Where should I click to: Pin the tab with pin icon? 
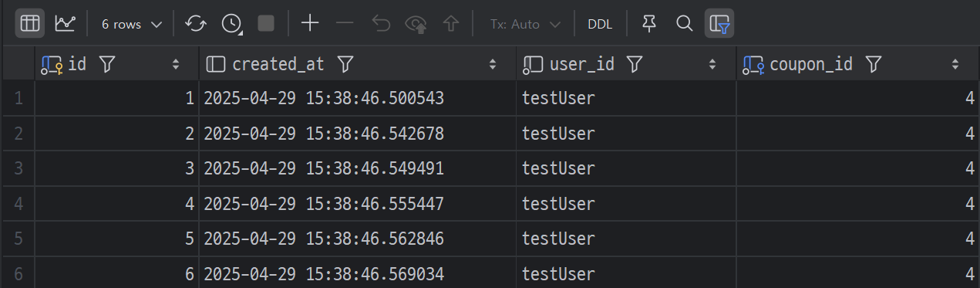pyautogui.click(x=649, y=24)
